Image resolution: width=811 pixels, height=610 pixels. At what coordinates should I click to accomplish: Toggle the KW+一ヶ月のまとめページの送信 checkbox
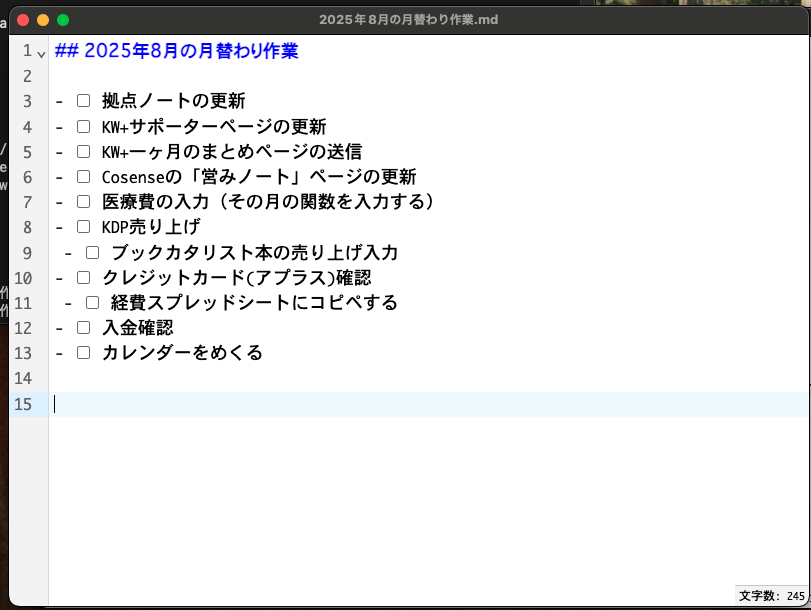(84, 151)
